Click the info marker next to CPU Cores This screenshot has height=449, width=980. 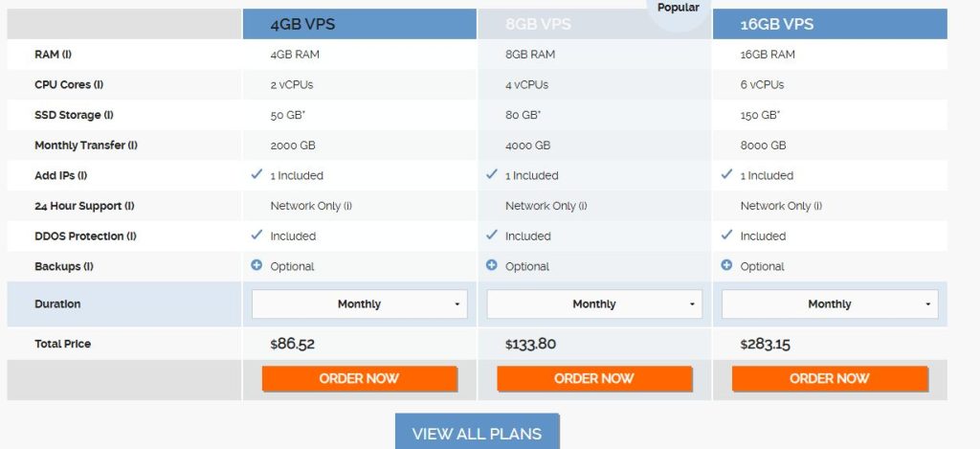[x=99, y=85]
